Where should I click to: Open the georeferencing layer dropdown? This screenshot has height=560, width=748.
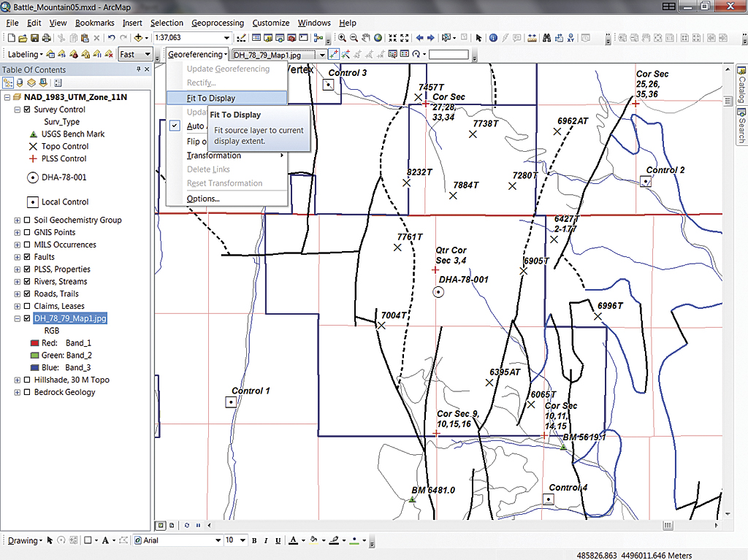322,55
